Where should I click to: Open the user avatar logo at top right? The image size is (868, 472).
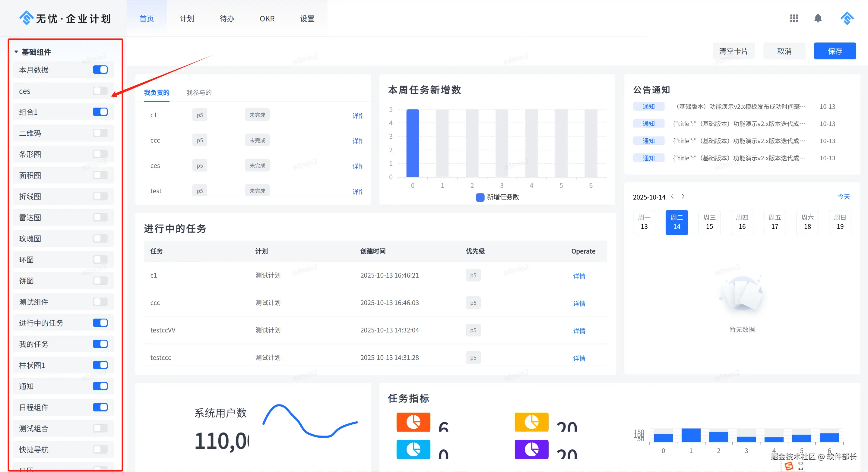847,18
